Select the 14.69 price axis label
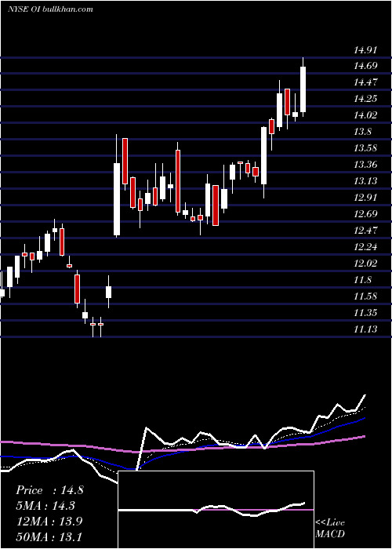392x549 pixels. (x=365, y=66)
